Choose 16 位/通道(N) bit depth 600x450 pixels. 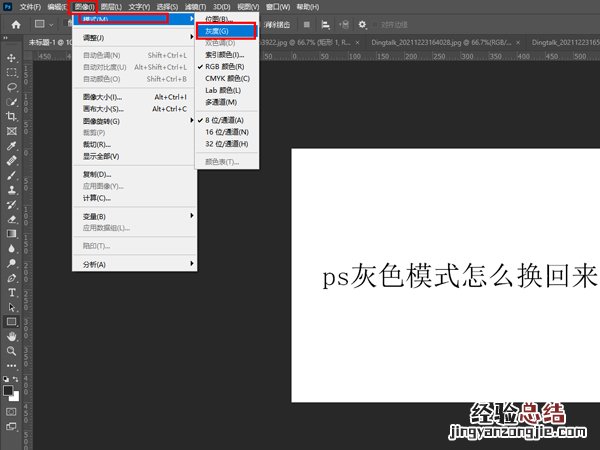coord(227,132)
